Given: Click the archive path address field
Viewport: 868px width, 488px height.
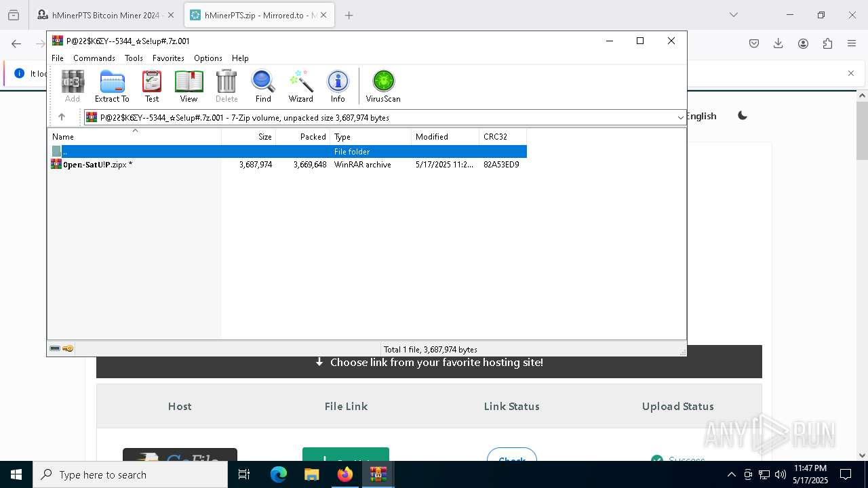Looking at the screenshot, I should pos(384,118).
